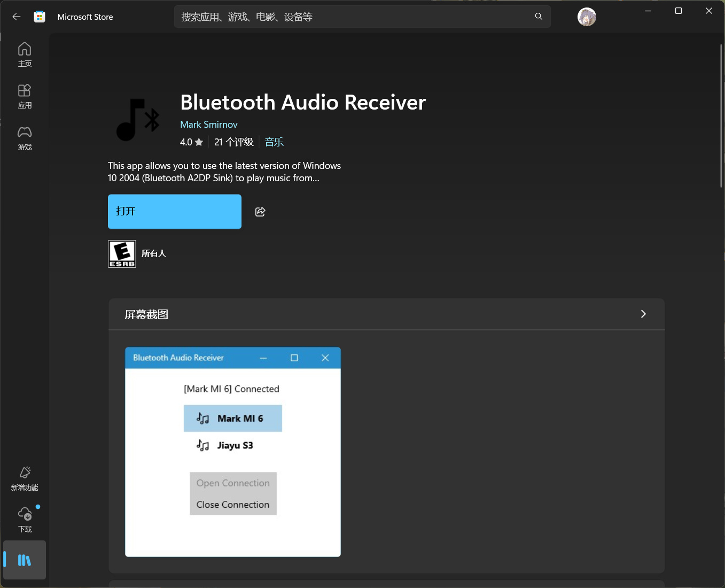Image resolution: width=725 pixels, height=588 pixels.
Task: Close the Microsoft Store window
Action: [x=709, y=11]
